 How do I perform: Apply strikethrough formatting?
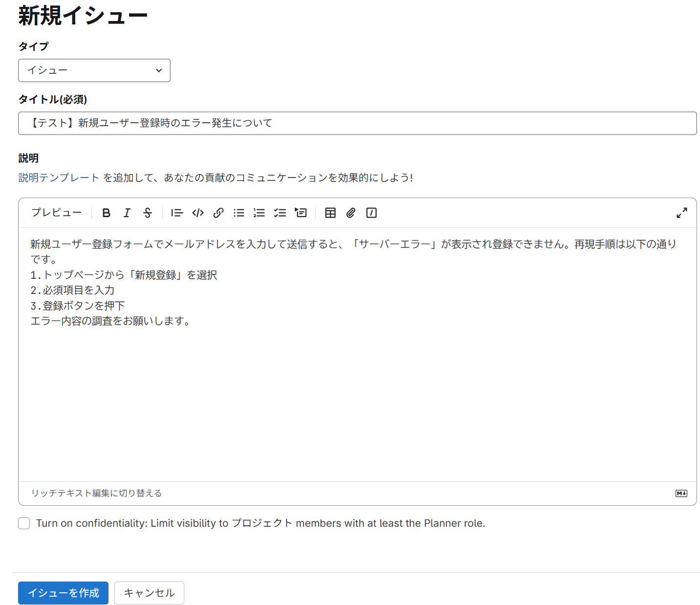(x=148, y=213)
